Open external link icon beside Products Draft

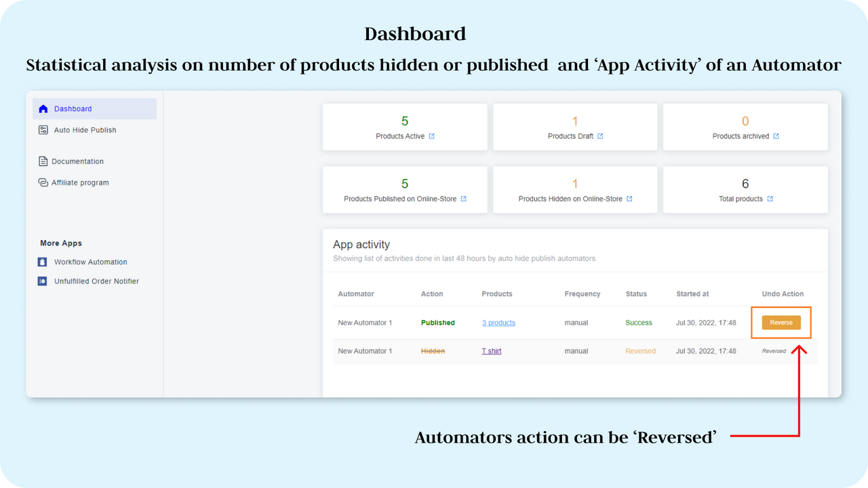click(x=600, y=136)
